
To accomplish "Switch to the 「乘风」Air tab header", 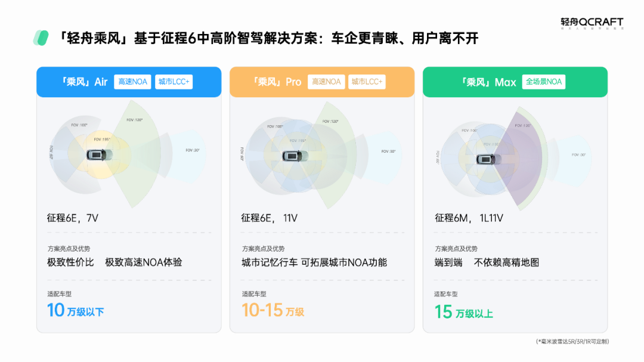I will pos(86,82).
